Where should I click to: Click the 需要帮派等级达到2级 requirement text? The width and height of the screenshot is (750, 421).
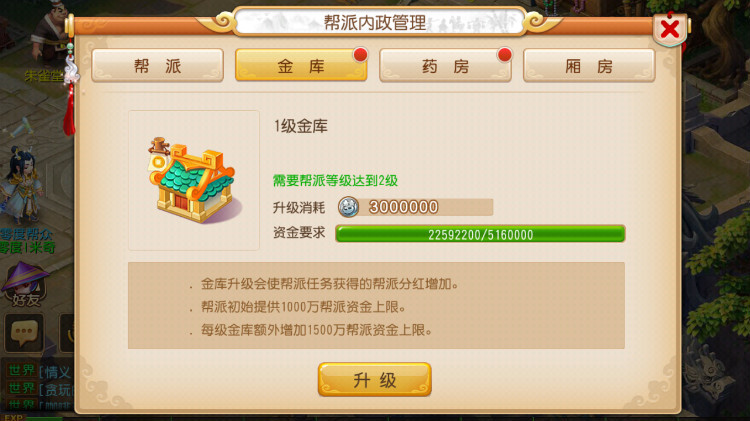[x=335, y=180]
